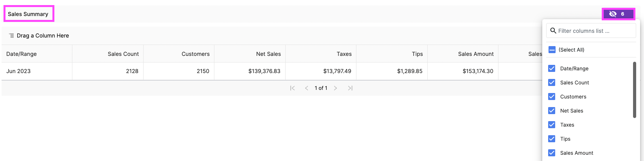Sort by the Sales Amount column header
Viewport: 644px width, 161px height.
click(476, 54)
